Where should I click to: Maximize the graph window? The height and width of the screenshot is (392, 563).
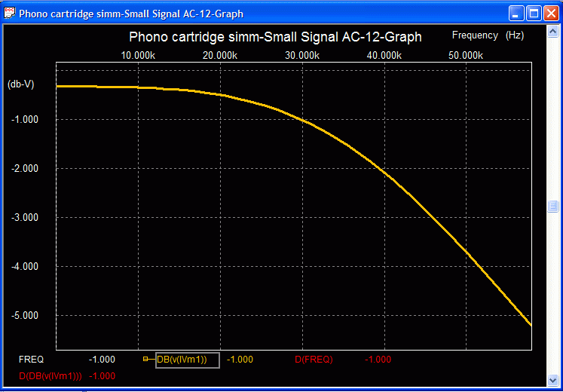click(534, 14)
